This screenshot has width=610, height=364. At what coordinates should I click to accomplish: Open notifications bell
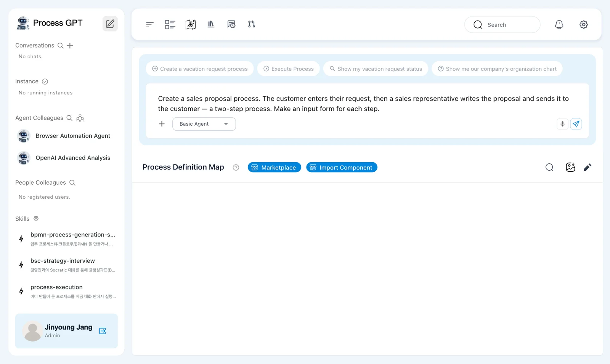coord(559,24)
